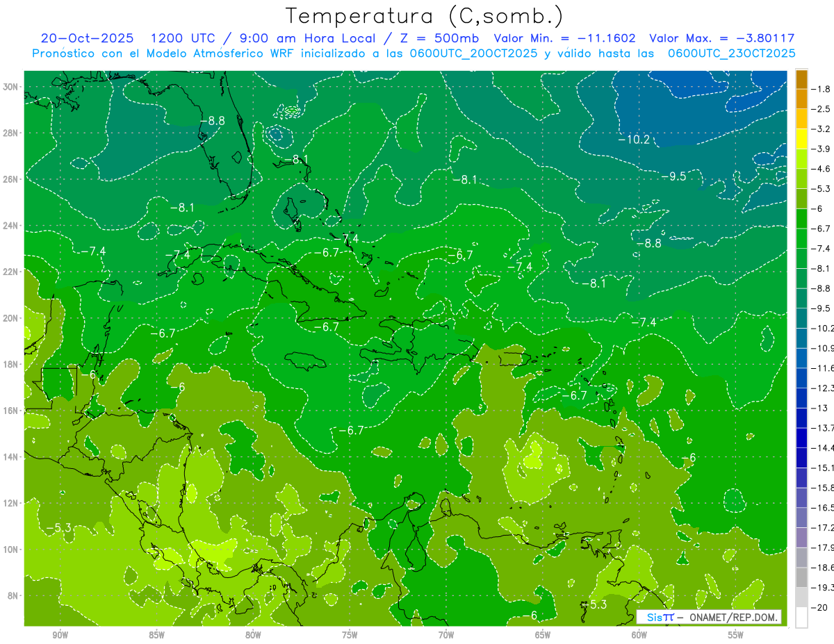Click the yellow colorbar swatch between -3.2 and -3.9
834x644 pixels.
click(x=801, y=138)
